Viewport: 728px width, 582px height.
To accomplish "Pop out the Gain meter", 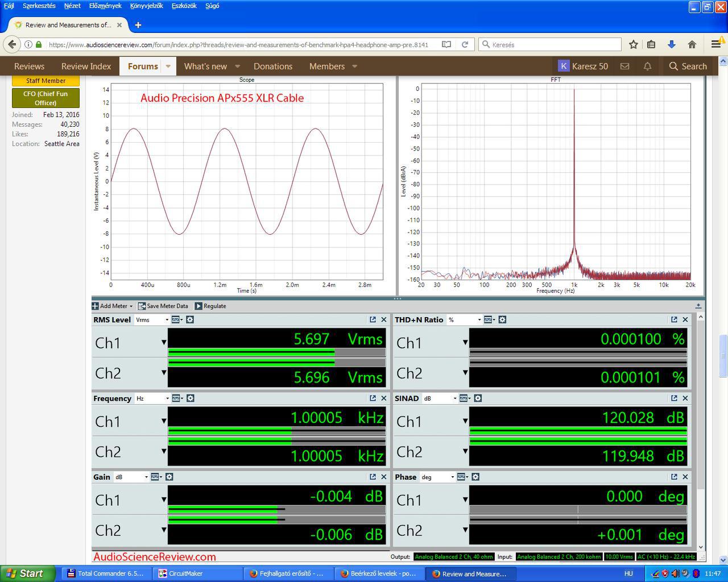I will click(373, 477).
